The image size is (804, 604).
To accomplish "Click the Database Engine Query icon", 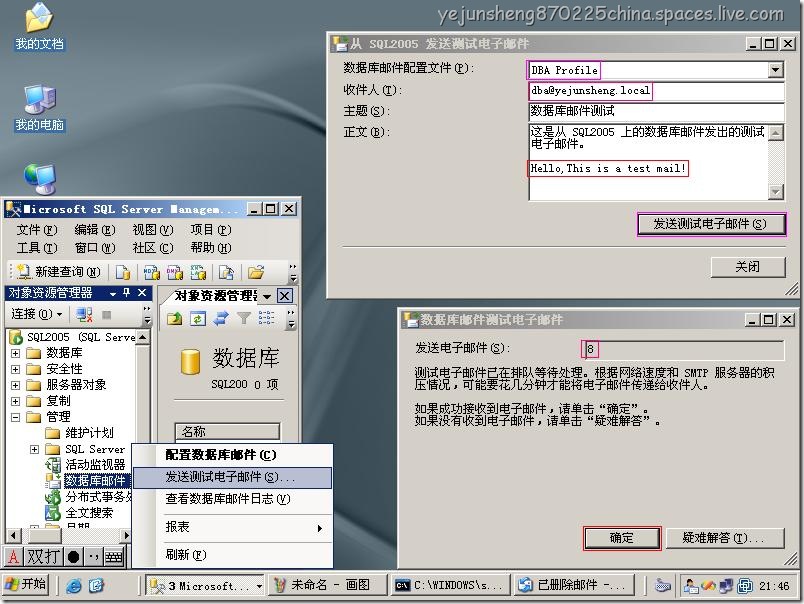I will click(x=123, y=272).
